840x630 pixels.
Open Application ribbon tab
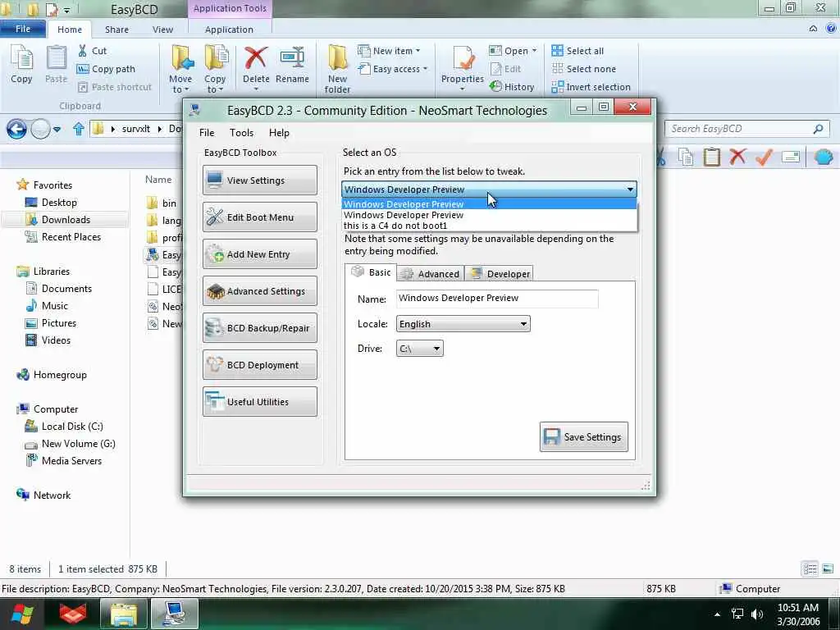[229, 30]
